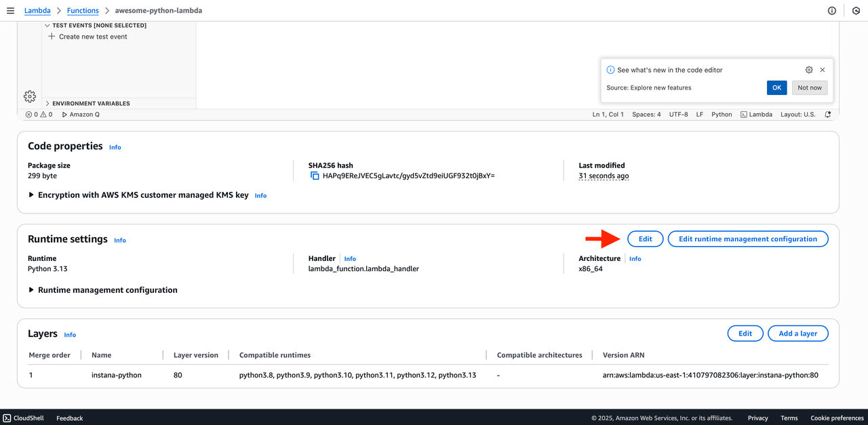Open code editor settings gear in sidebar
The image size is (868, 425).
30,96
